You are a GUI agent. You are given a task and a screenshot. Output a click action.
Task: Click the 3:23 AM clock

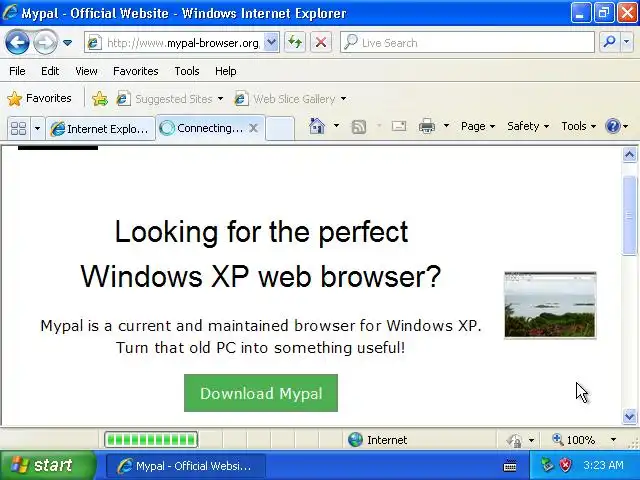pyautogui.click(x=603, y=465)
